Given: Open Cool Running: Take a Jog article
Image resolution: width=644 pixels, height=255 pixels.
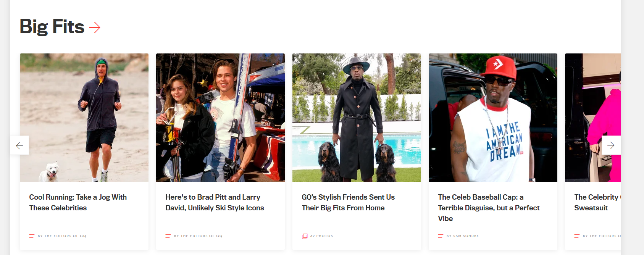Looking at the screenshot, I should click(78, 202).
